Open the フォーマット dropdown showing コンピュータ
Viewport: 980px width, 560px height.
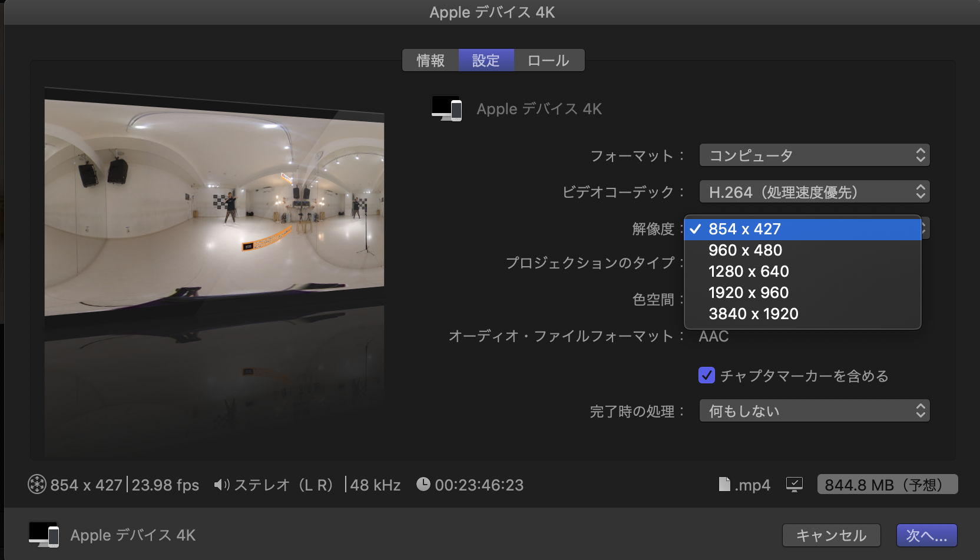pyautogui.click(x=815, y=155)
